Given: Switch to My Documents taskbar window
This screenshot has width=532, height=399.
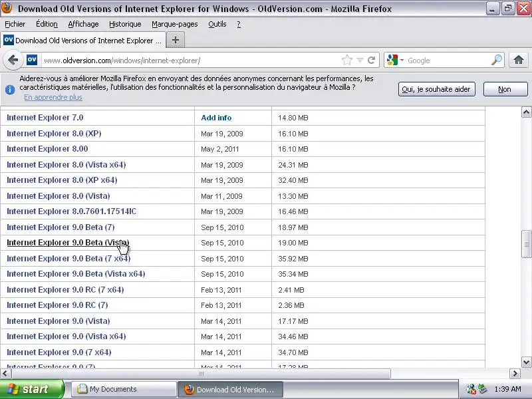Looking at the screenshot, I should pos(124,389).
